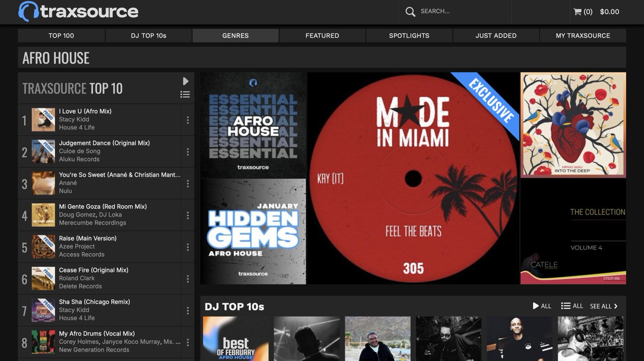This screenshot has width=644, height=361.
Task: Open the shopping cart icon
Action: click(x=577, y=11)
